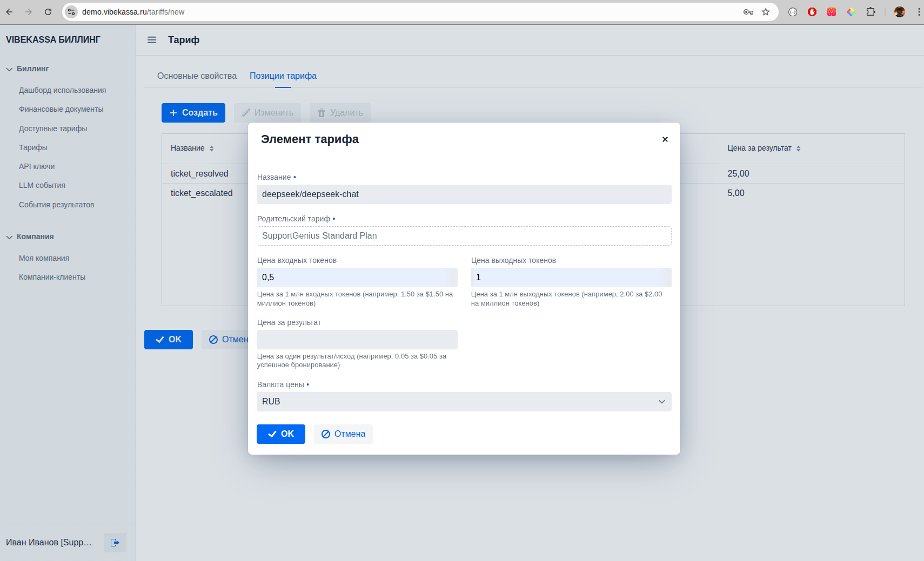The image size is (924, 561).
Task: Bookmark page with star icon
Action: [x=766, y=12]
